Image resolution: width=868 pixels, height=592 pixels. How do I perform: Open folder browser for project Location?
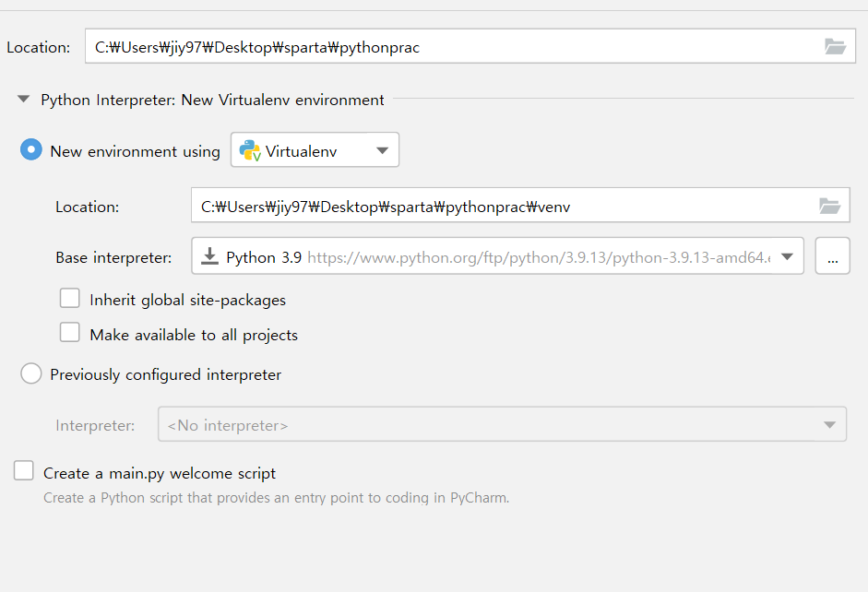[835, 46]
